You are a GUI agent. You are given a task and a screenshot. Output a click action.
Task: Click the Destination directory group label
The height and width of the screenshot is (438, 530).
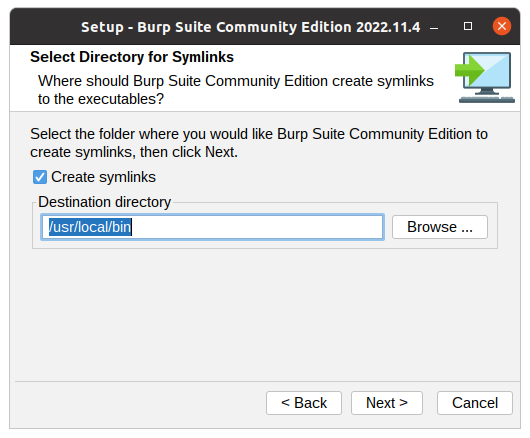(x=104, y=202)
